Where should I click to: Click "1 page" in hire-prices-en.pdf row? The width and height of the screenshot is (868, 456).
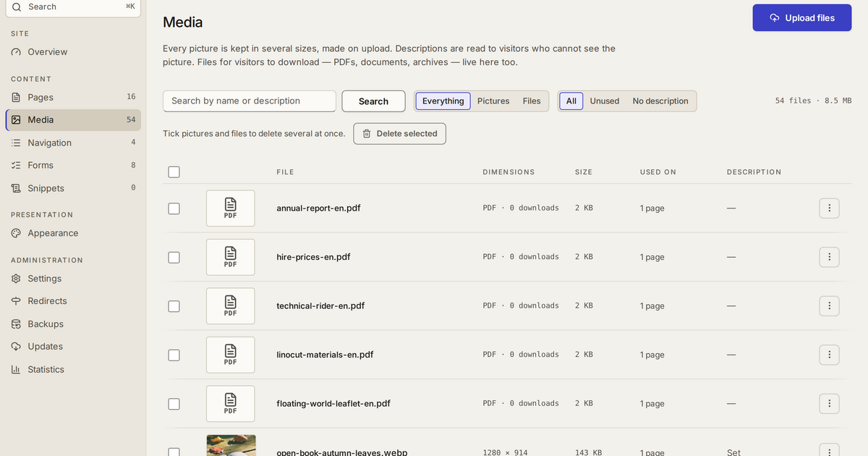point(652,257)
